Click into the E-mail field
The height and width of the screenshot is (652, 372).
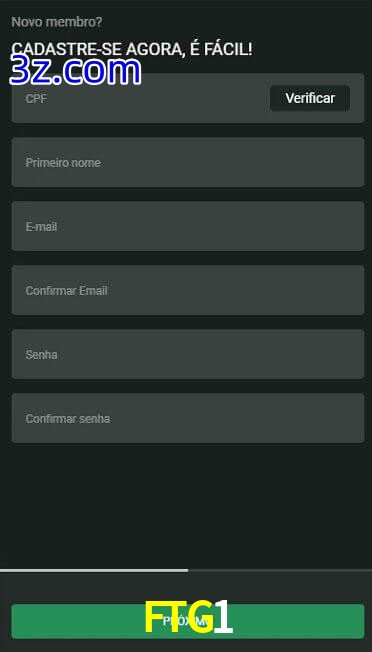(188, 226)
